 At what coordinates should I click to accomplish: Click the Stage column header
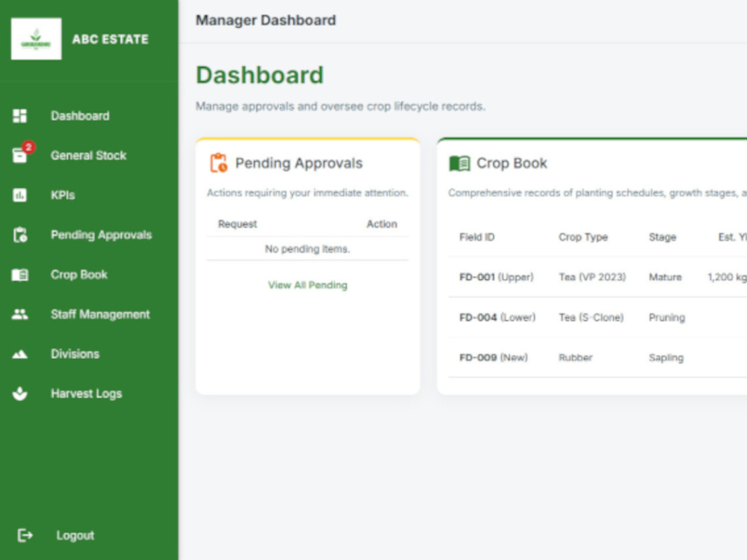[x=662, y=237]
